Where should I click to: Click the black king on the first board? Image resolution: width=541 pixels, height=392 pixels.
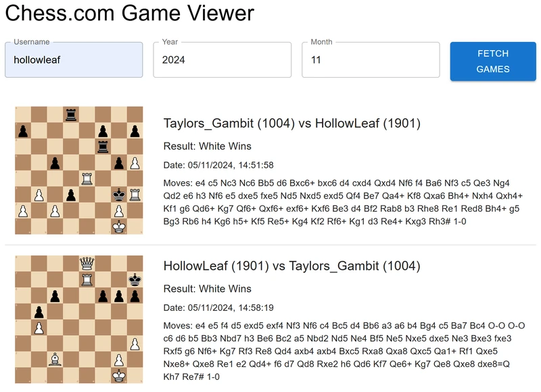click(x=119, y=195)
